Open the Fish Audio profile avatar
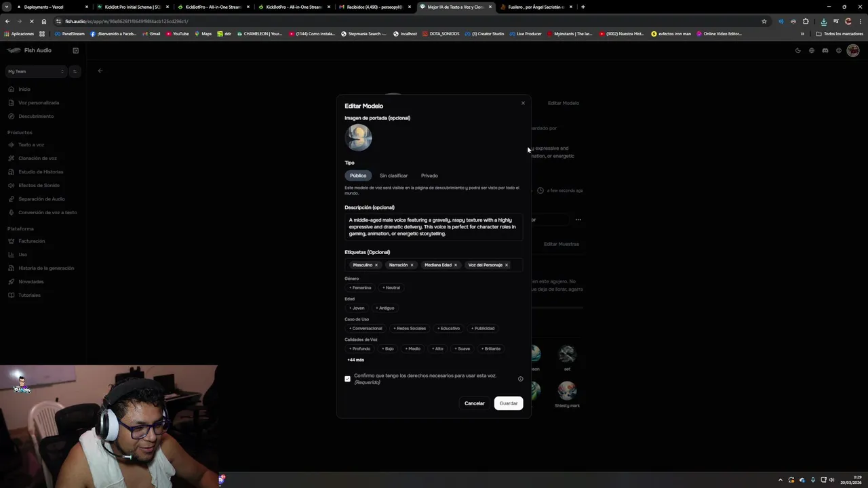The image size is (868, 488). pos(853,50)
